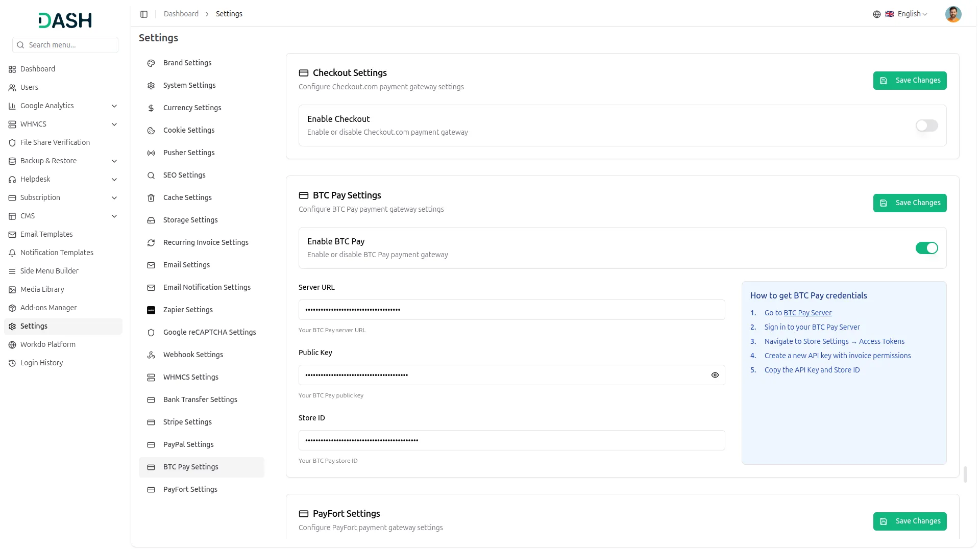This screenshot has width=980, height=551.
Task: Disable the BTC Pay gateway toggle
Action: pos(926,248)
